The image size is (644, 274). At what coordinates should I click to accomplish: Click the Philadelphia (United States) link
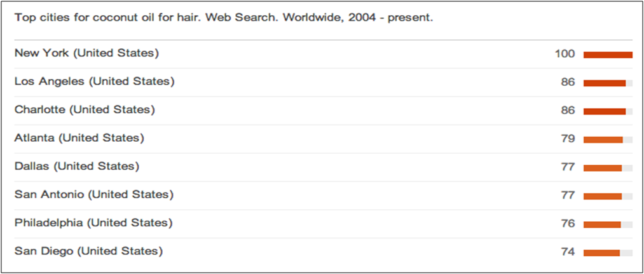[93, 223]
